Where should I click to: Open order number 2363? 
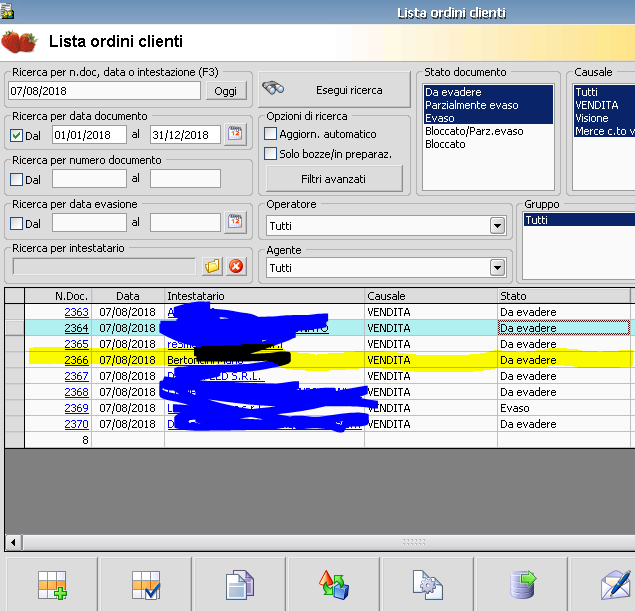tap(76, 312)
